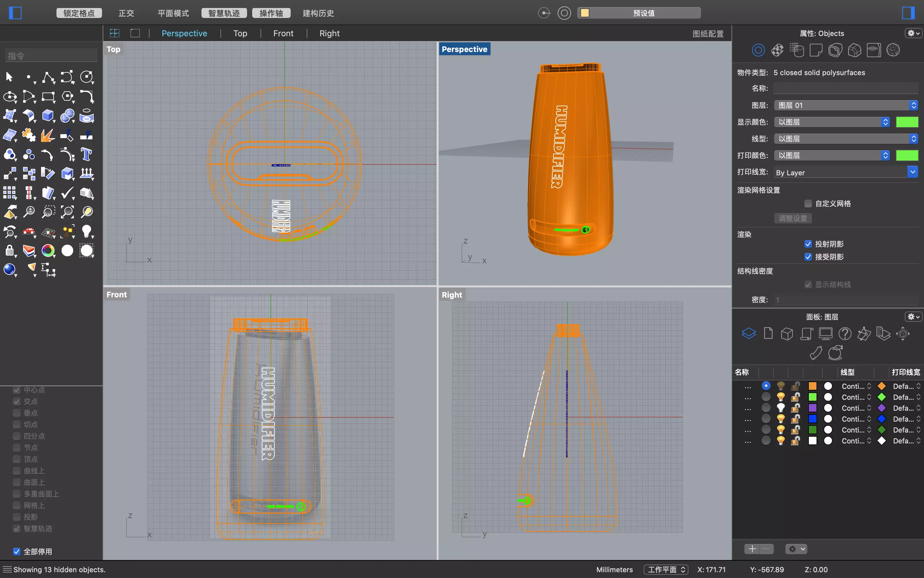Open the Front viewport title label menu
The height and width of the screenshot is (578, 924).
[116, 295]
